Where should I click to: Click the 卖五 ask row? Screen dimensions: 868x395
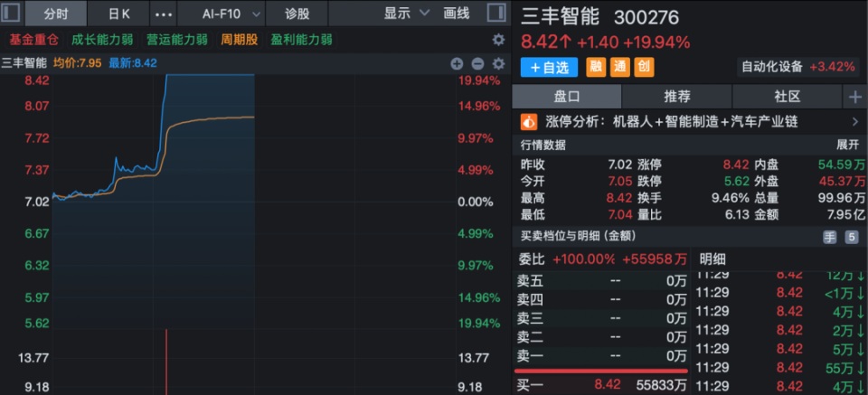coord(602,282)
